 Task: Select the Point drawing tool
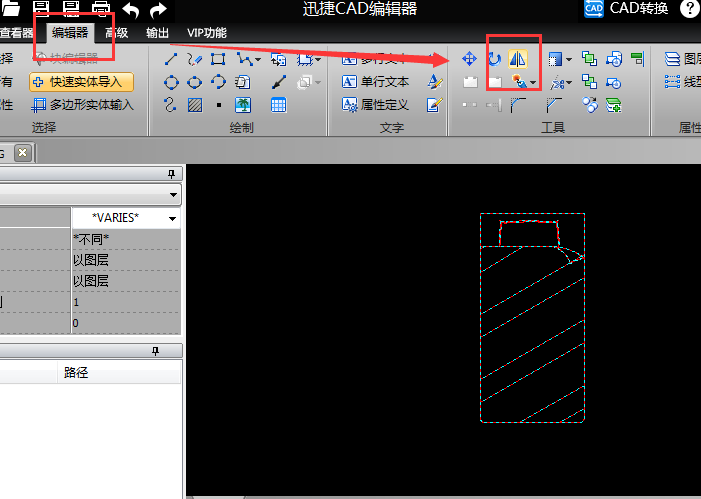coord(219,106)
